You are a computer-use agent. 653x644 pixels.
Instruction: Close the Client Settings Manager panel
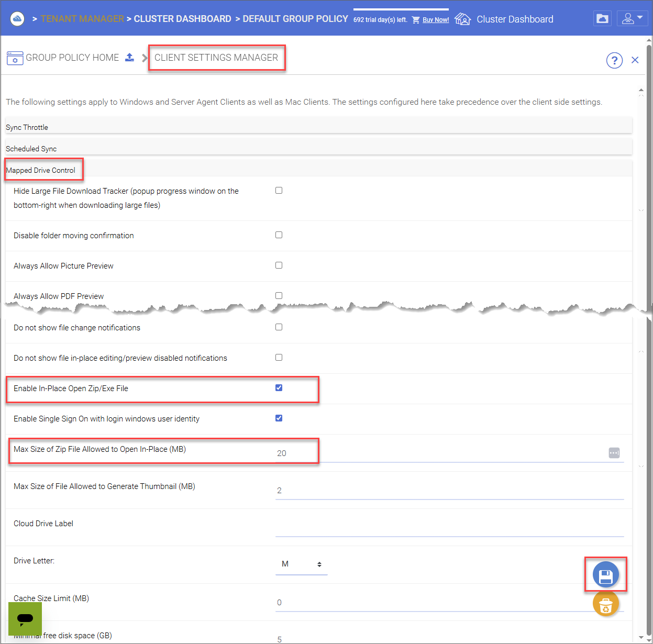635,60
